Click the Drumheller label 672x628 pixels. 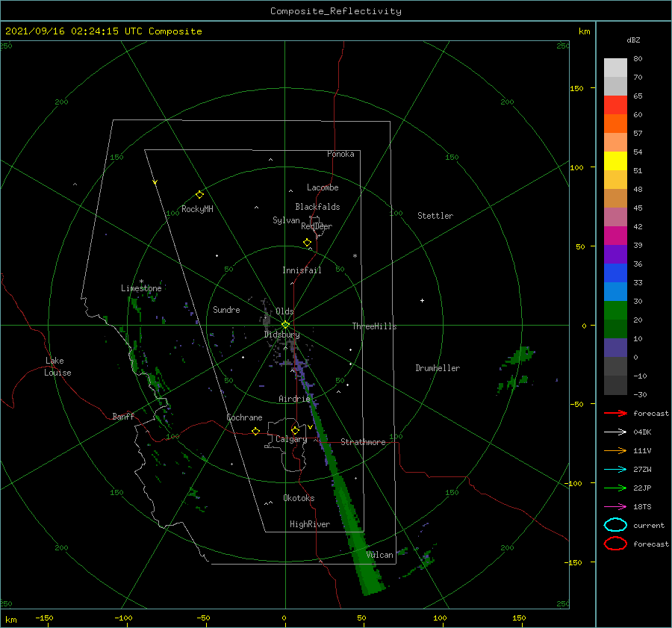(438, 368)
